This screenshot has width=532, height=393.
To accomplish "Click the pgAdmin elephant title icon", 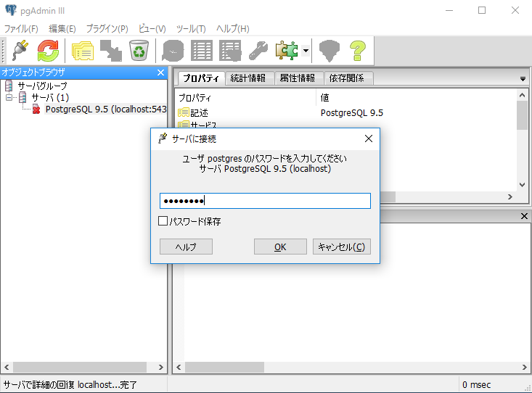I will (10, 10).
